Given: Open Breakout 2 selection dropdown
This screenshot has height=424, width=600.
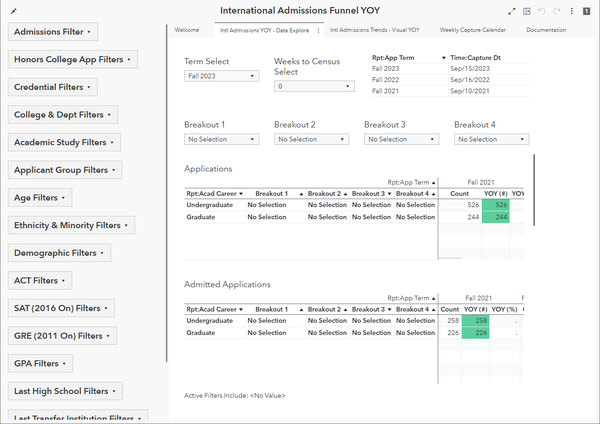Looking at the screenshot, I should [x=311, y=139].
